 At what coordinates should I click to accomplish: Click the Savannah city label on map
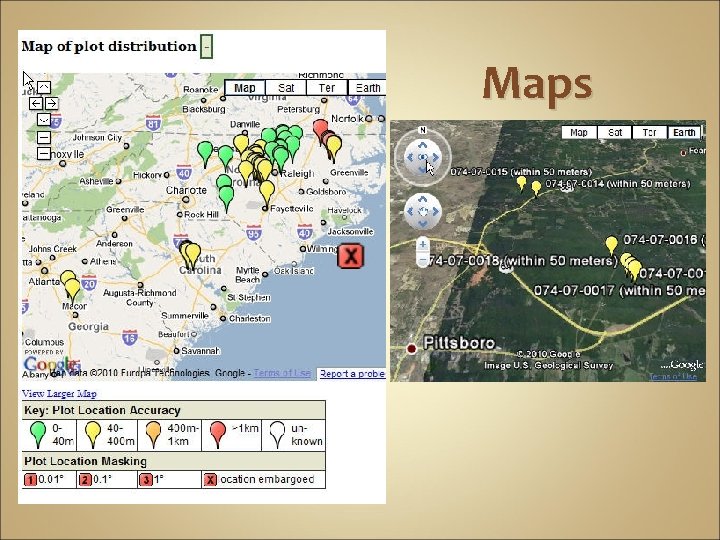(x=201, y=351)
